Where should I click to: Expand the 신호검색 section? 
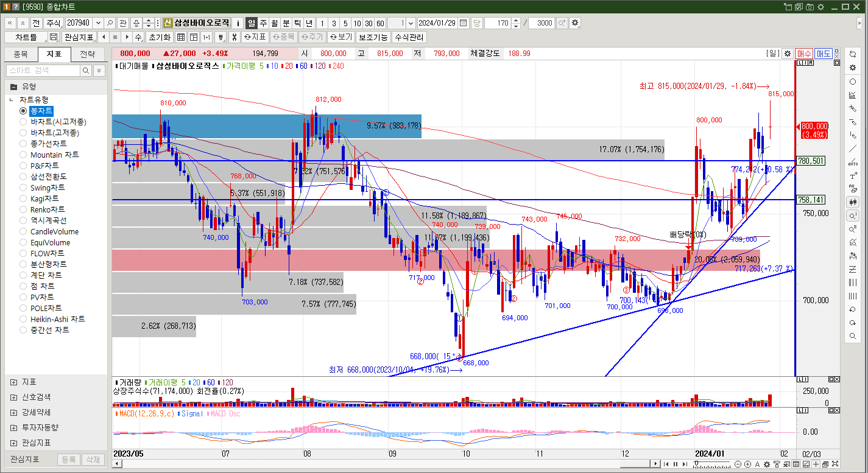tap(13, 397)
